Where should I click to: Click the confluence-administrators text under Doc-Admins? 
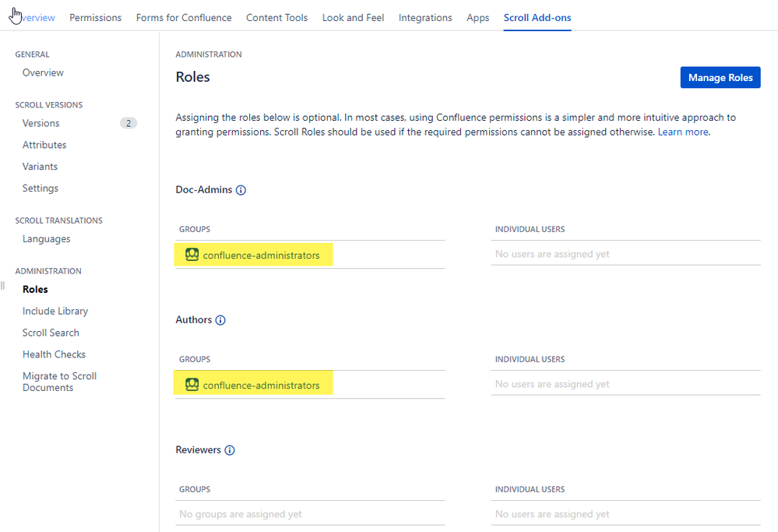[261, 255]
